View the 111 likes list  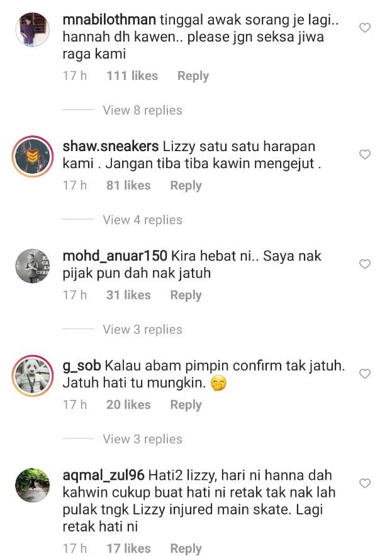pos(132,76)
